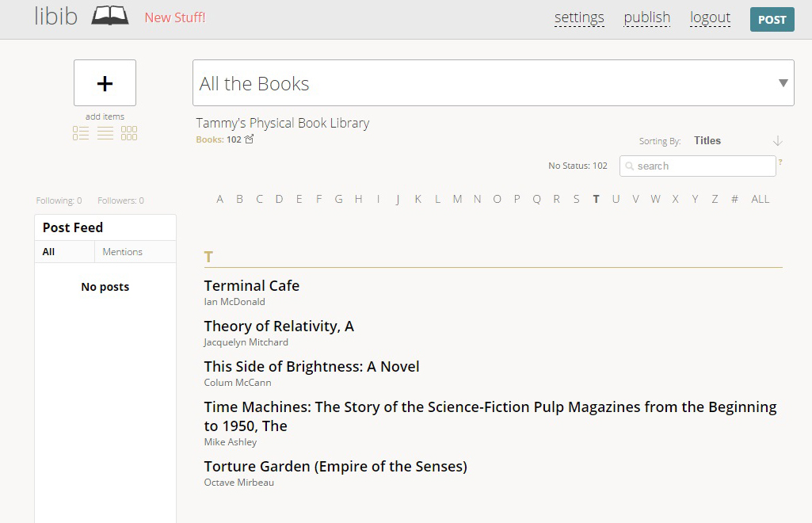Reverse sort order with the down arrow
Screen dimensions: 812x523
point(778,141)
